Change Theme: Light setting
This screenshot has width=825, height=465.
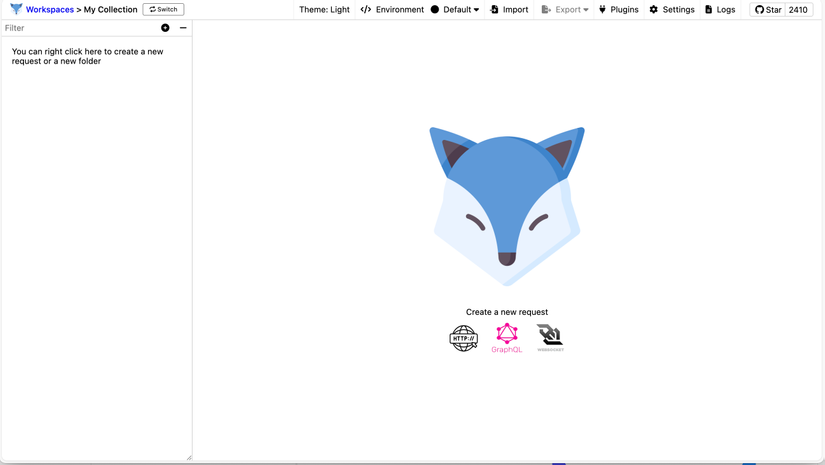[x=324, y=9]
